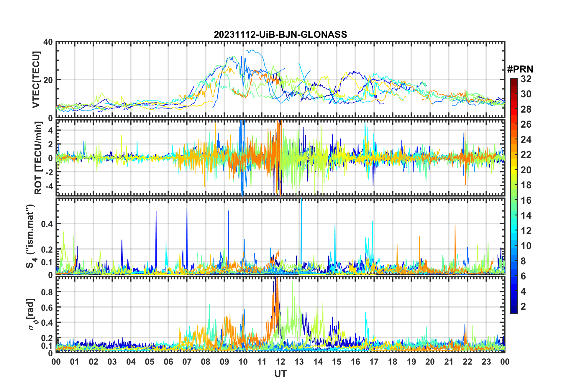The width and height of the screenshot is (561, 392).
Task: Click colorbar tick label 10
Action: point(526,246)
